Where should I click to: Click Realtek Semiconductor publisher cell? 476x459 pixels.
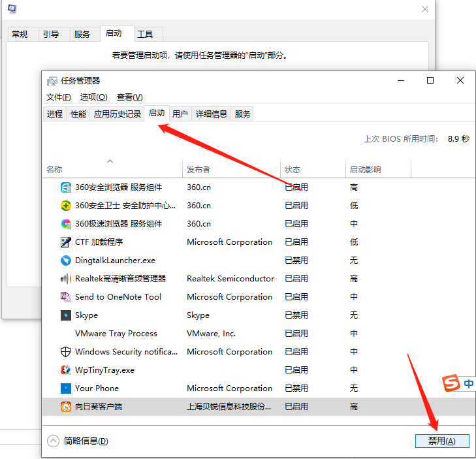230,278
